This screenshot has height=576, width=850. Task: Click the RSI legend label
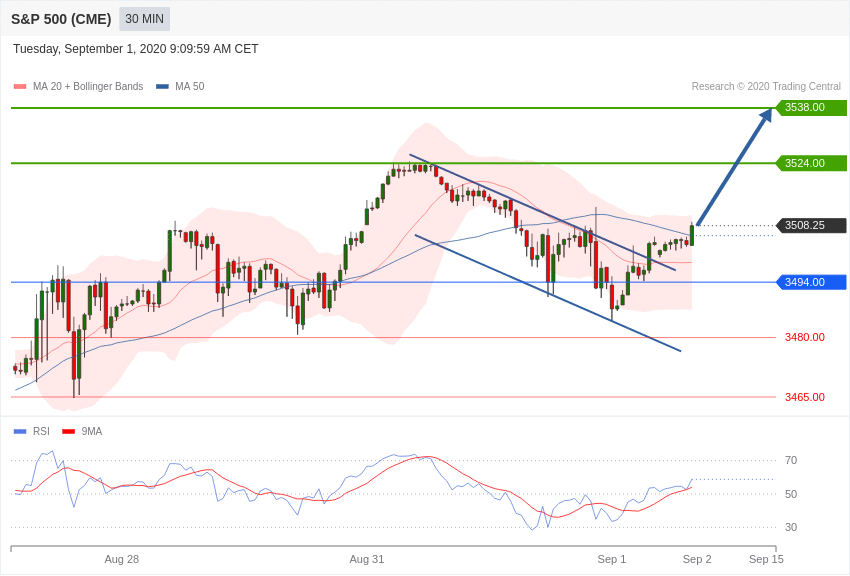pyautogui.click(x=41, y=431)
